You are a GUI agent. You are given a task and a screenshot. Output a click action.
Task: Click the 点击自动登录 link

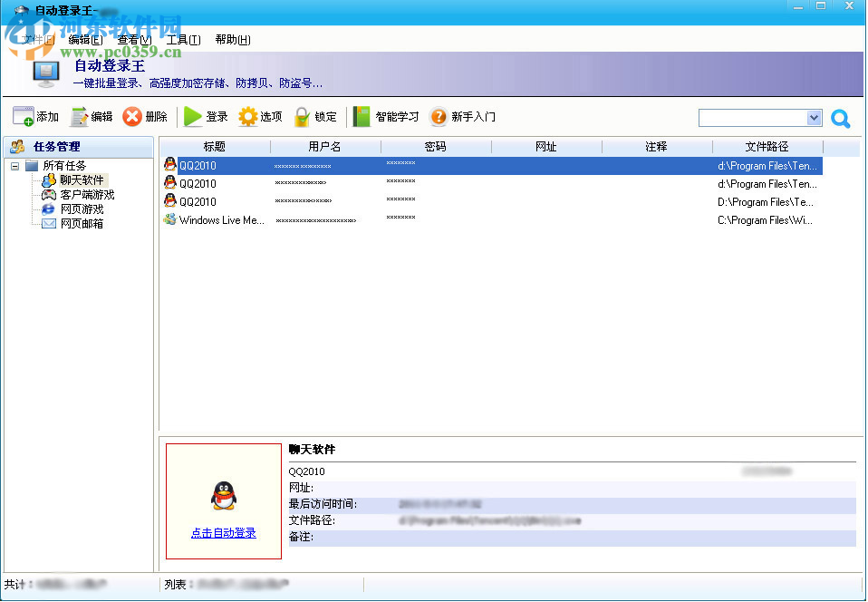click(223, 531)
